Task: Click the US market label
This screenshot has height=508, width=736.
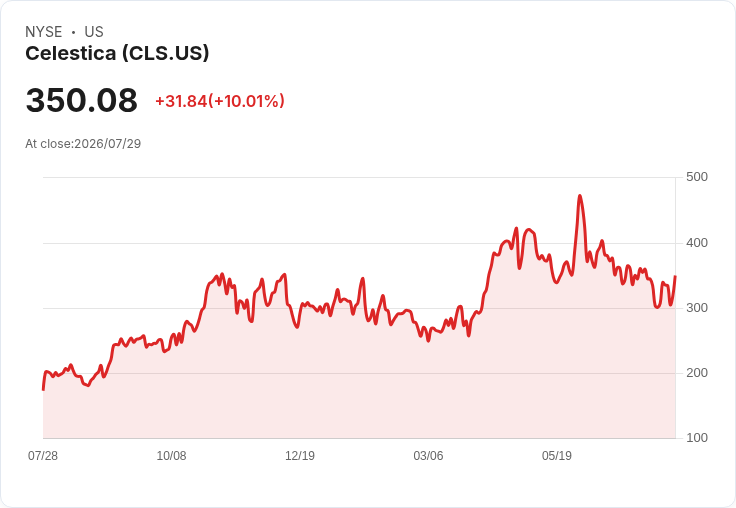Action: tap(94, 31)
